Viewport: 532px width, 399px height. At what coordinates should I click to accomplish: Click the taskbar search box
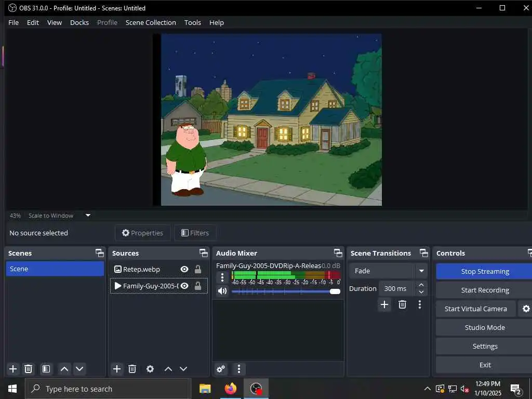(108, 389)
